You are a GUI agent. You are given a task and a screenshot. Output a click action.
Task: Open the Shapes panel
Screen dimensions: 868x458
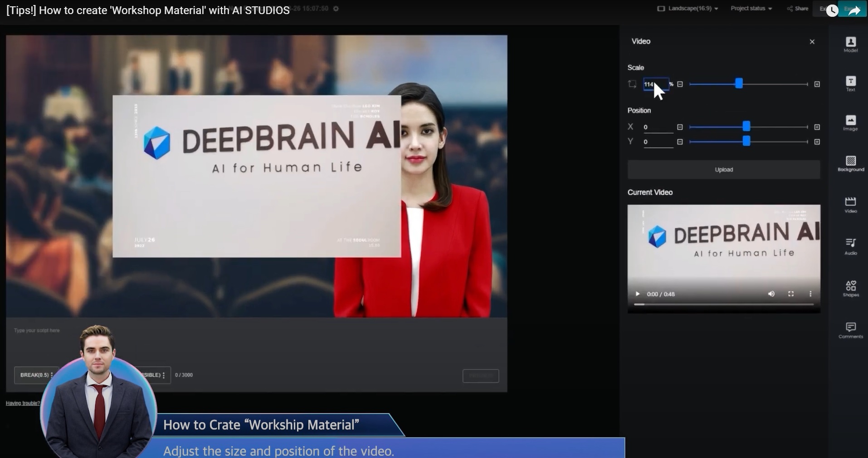pyautogui.click(x=851, y=288)
